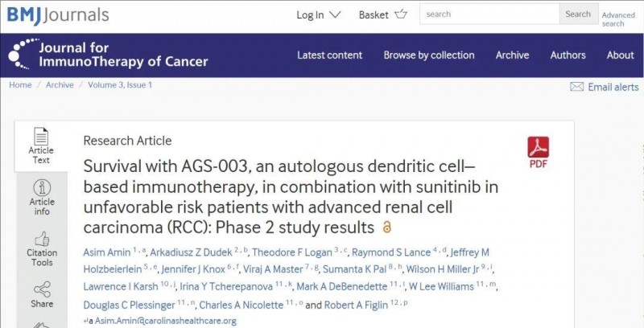The height and width of the screenshot is (328, 644).
Task: Click the open access lock icon
Action: tap(387, 228)
